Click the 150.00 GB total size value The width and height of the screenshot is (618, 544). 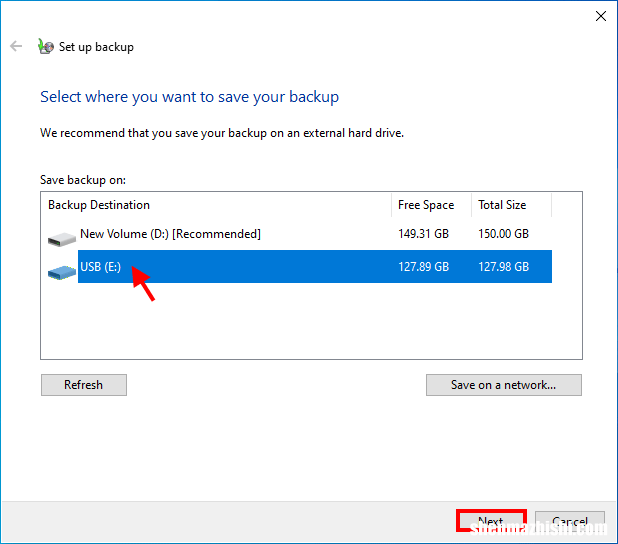[x=503, y=234]
